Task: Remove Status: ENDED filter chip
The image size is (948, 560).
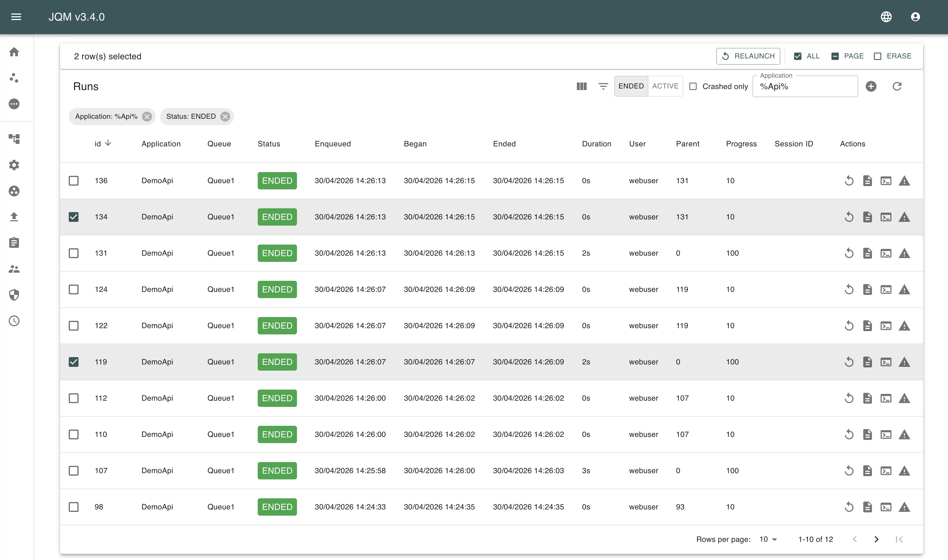Action: tap(225, 117)
